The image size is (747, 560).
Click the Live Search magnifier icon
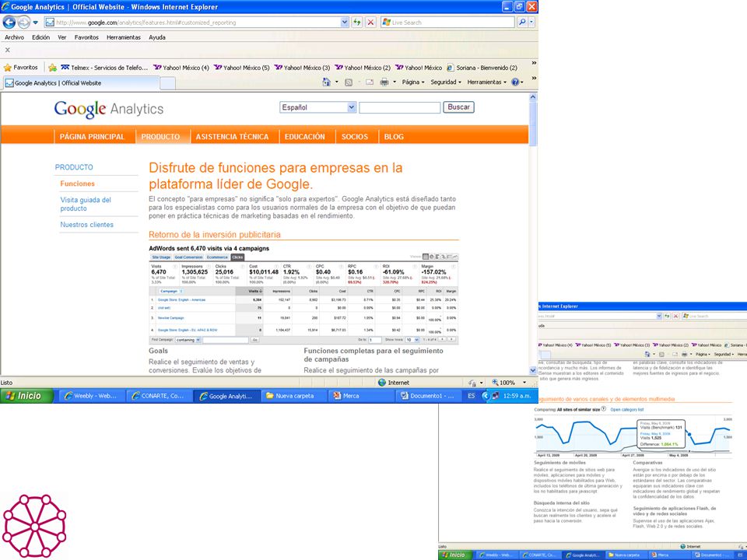tap(522, 22)
